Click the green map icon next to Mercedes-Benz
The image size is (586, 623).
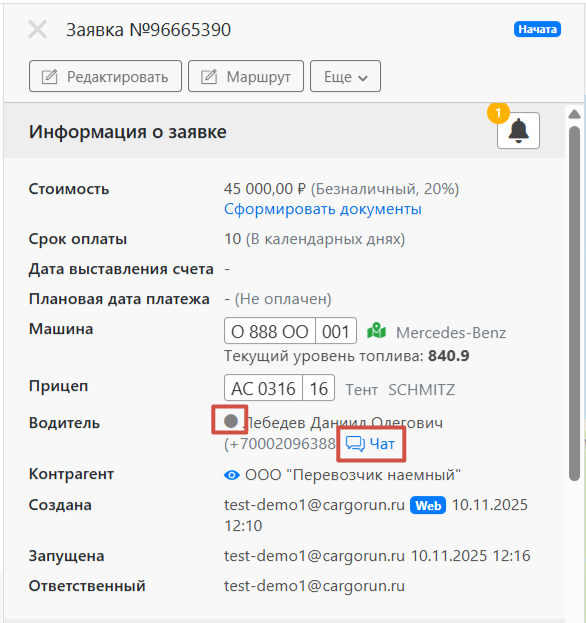[376, 331]
